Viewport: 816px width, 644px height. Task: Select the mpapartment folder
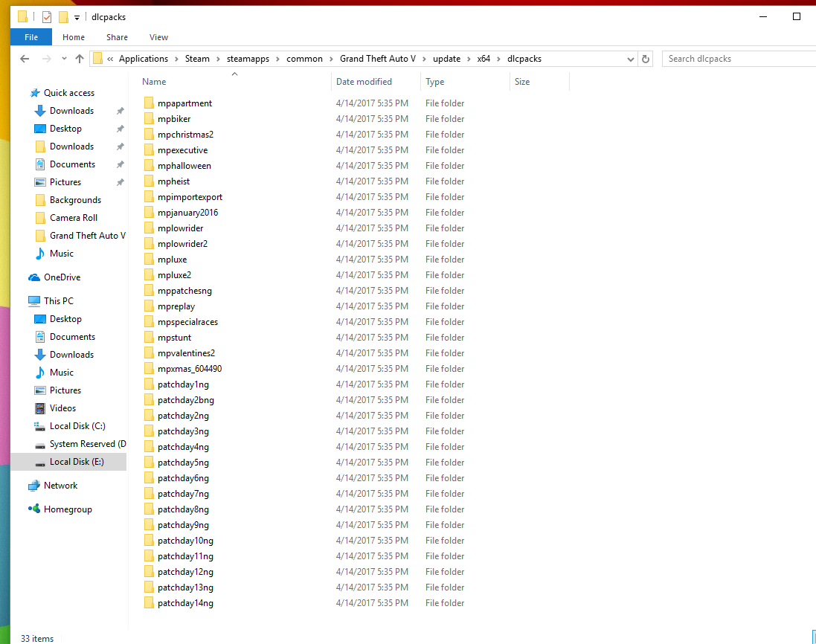tap(184, 103)
